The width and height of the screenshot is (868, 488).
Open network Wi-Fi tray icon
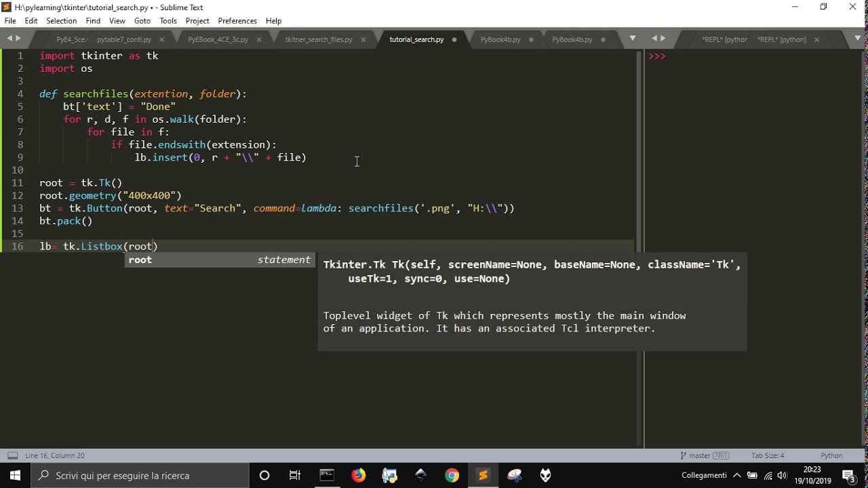click(x=768, y=475)
